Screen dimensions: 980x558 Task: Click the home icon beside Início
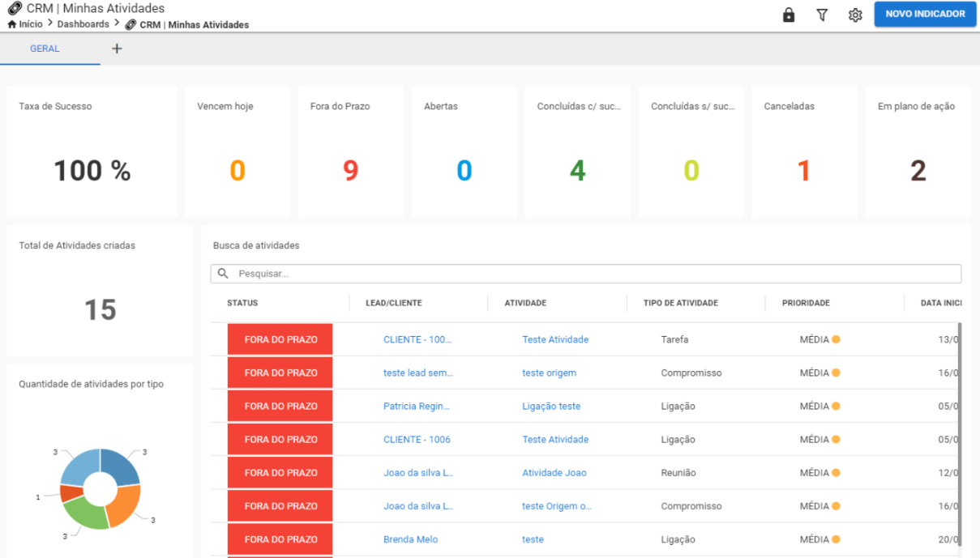tap(12, 24)
